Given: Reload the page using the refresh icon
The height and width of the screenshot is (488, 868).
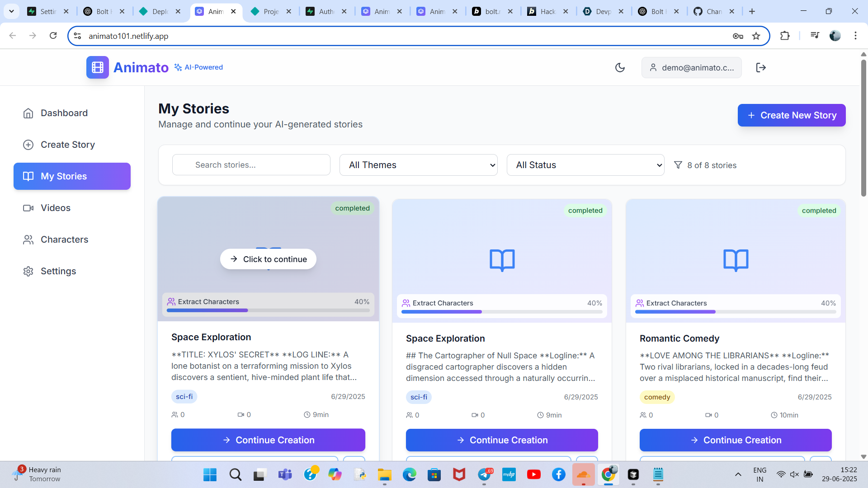Looking at the screenshot, I should (x=53, y=36).
